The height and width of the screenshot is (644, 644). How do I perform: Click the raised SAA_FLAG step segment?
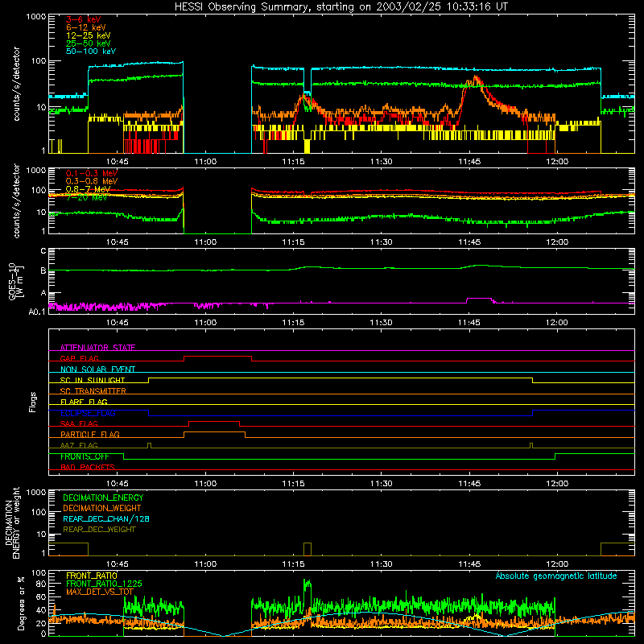click(x=214, y=421)
